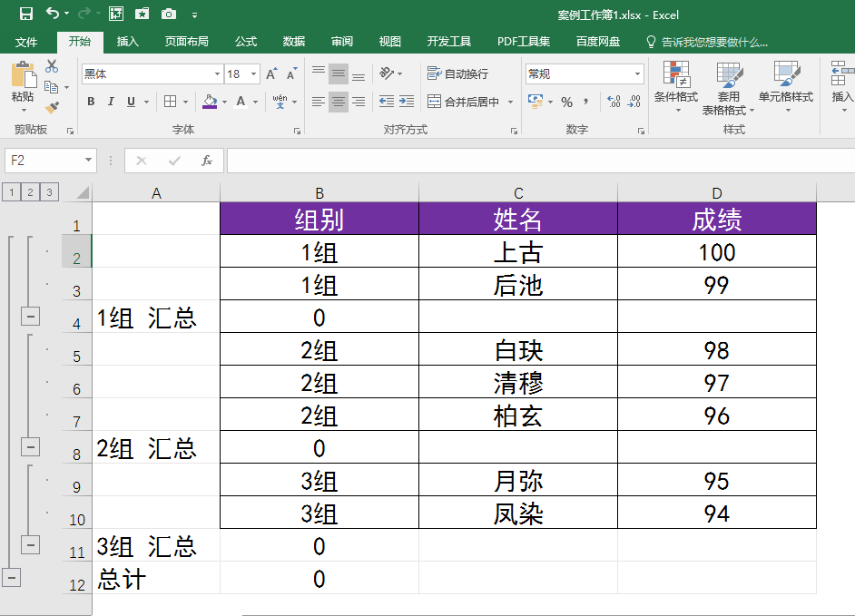Click the borders icon
This screenshot has height=616, width=855.
[170, 102]
